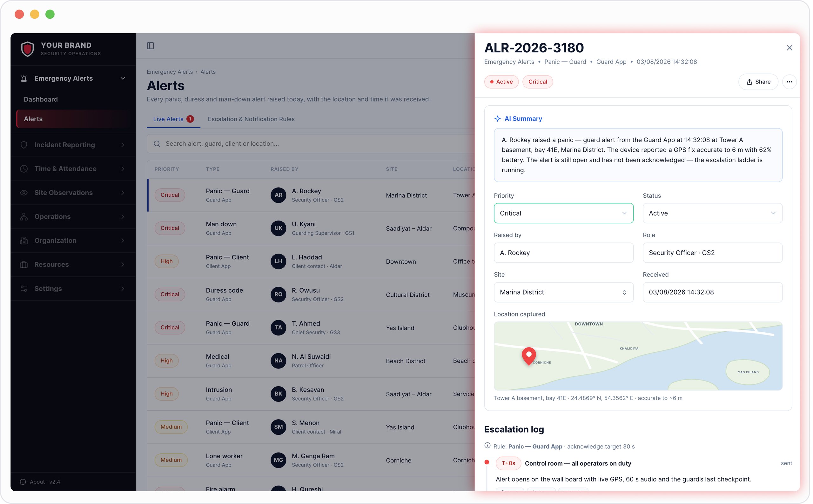Click the escalation rule info icon
The height and width of the screenshot is (504, 813).
tap(487, 446)
